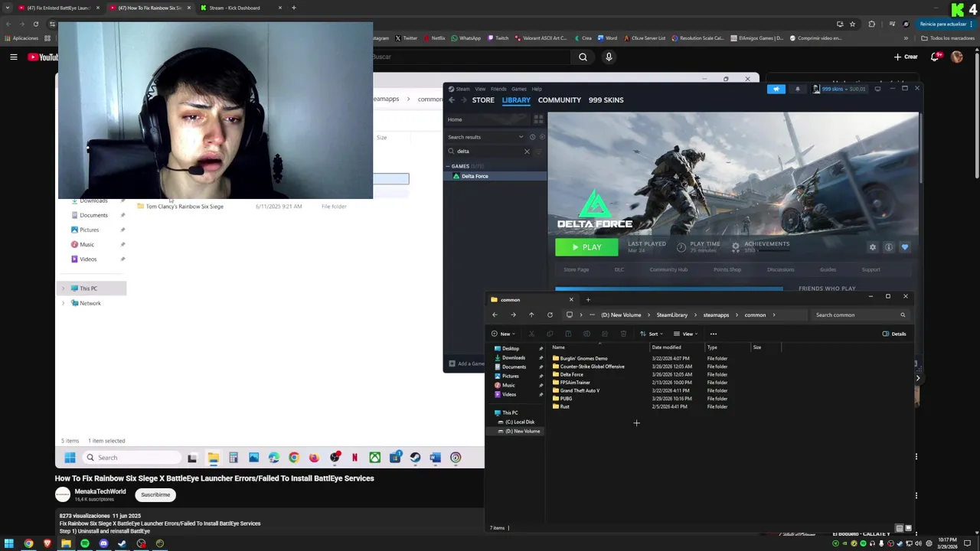The width and height of the screenshot is (980, 551).
Task: Go back with Steam back arrow
Action: click(452, 100)
